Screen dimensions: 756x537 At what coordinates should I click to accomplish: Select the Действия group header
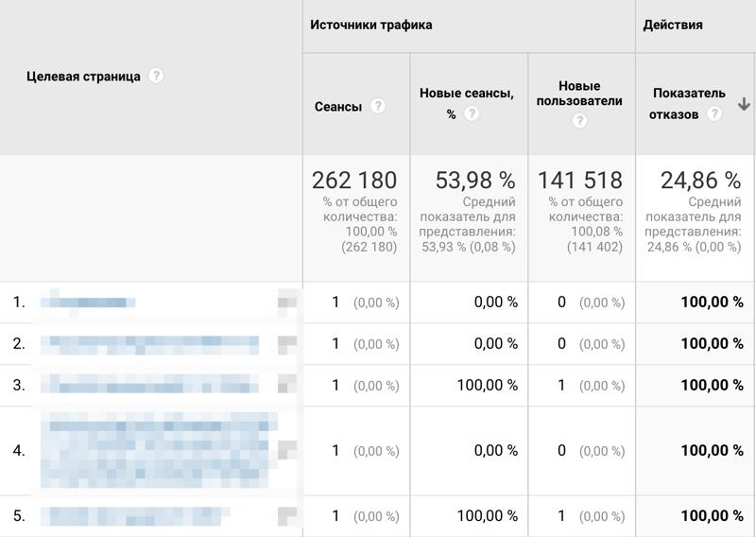[x=673, y=25]
